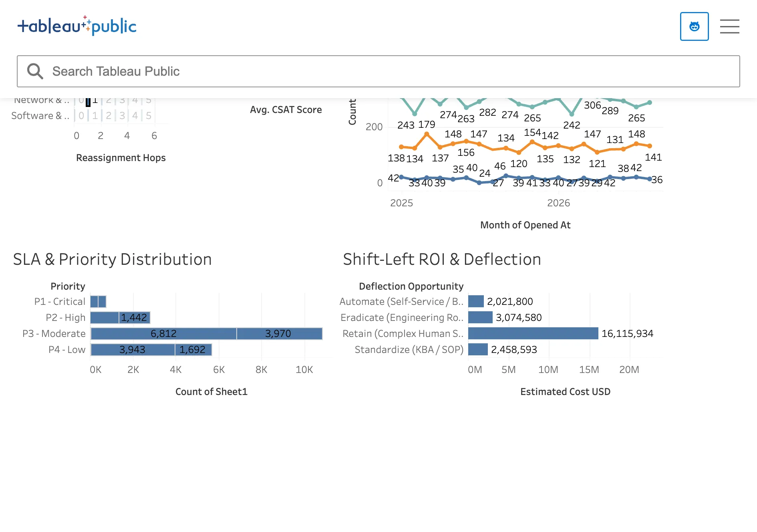The image size is (757, 532).
Task: Click the 'Avg. CSAT Score' axis title
Action: (x=286, y=110)
